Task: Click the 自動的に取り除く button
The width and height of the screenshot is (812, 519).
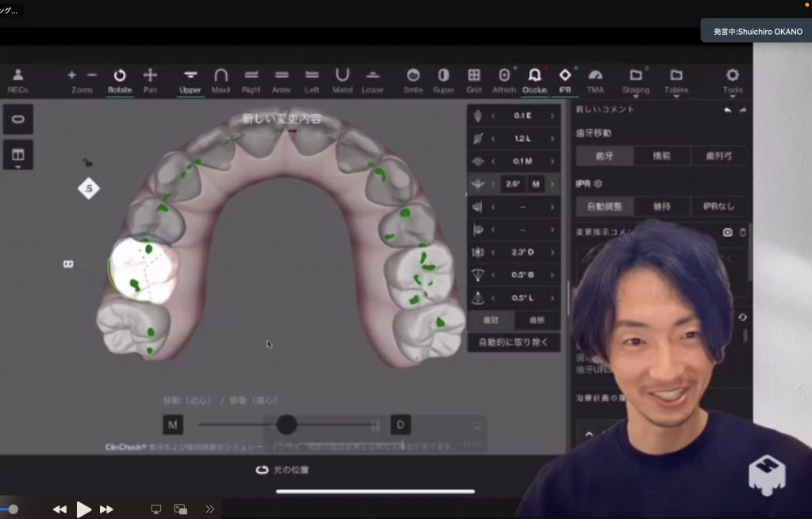Action: [x=514, y=342]
